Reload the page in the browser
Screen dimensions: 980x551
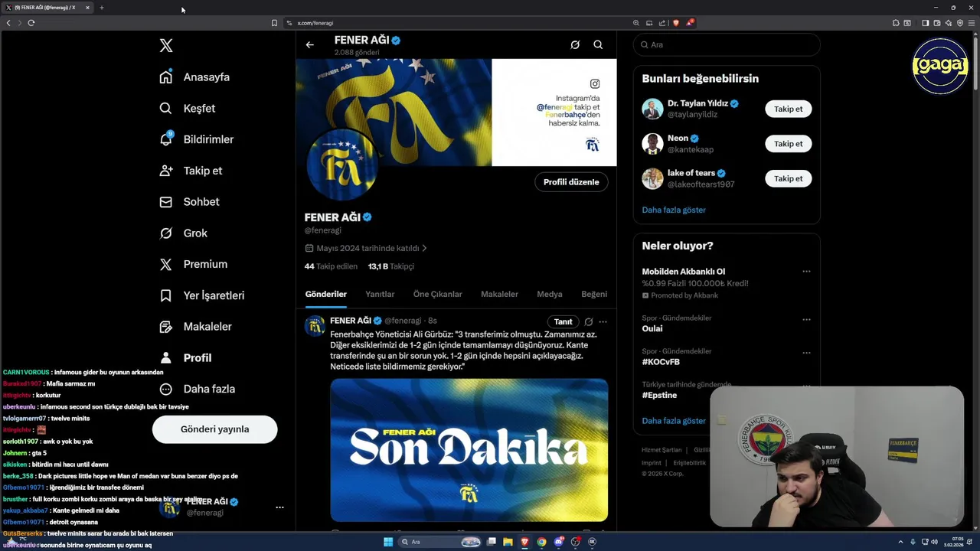[31, 23]
